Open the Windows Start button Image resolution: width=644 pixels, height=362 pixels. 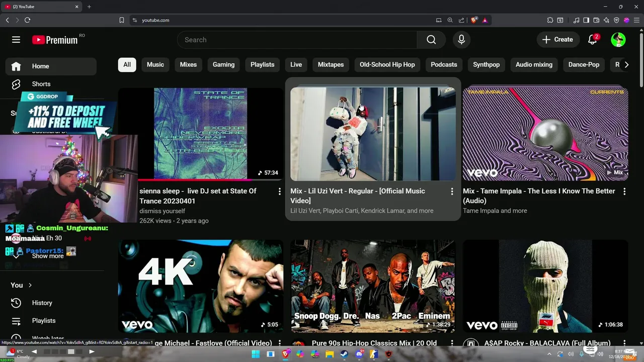tap(256, 354)
